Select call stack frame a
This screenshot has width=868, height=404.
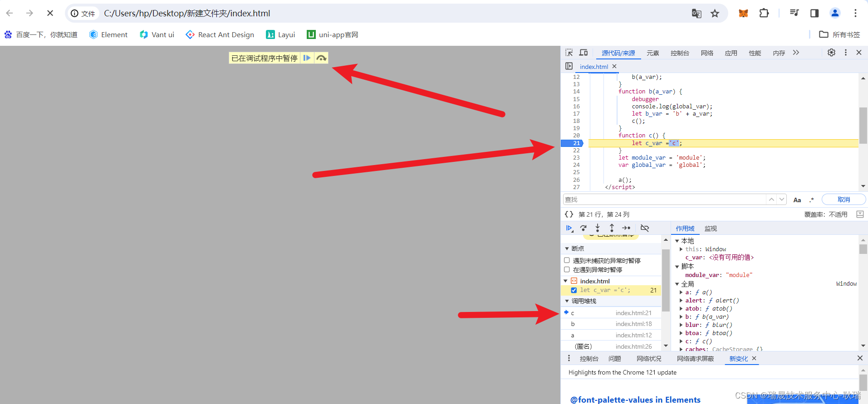coord(611,335)
